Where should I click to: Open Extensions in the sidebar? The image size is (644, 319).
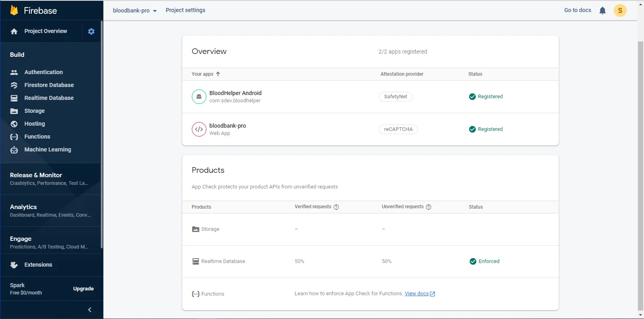click(x=38, y=265)
